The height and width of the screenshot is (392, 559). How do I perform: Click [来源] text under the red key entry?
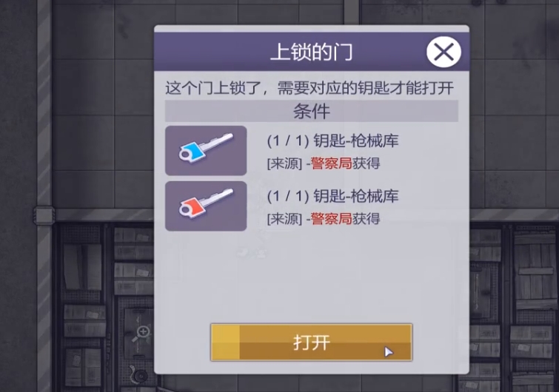click(284, 219)
